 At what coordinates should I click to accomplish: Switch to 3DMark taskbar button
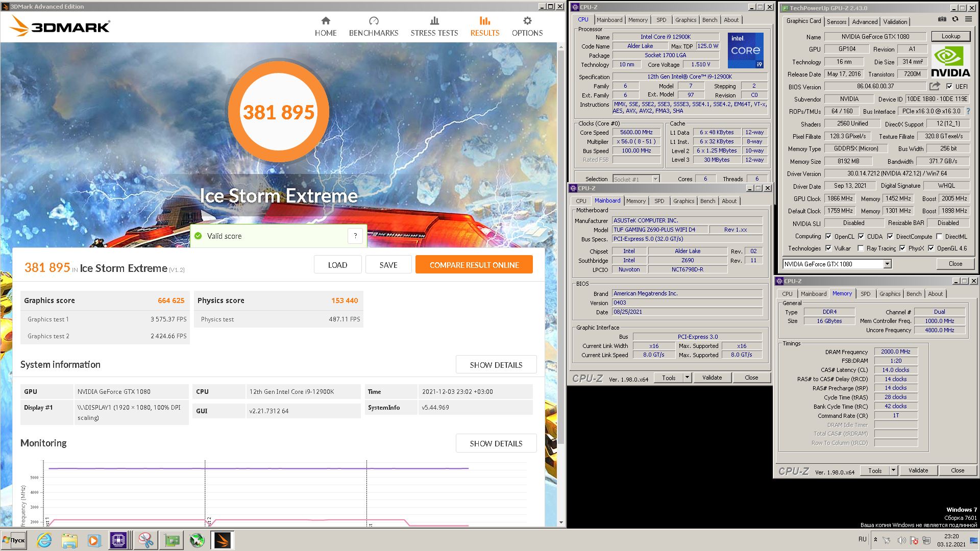click(223, 540)
